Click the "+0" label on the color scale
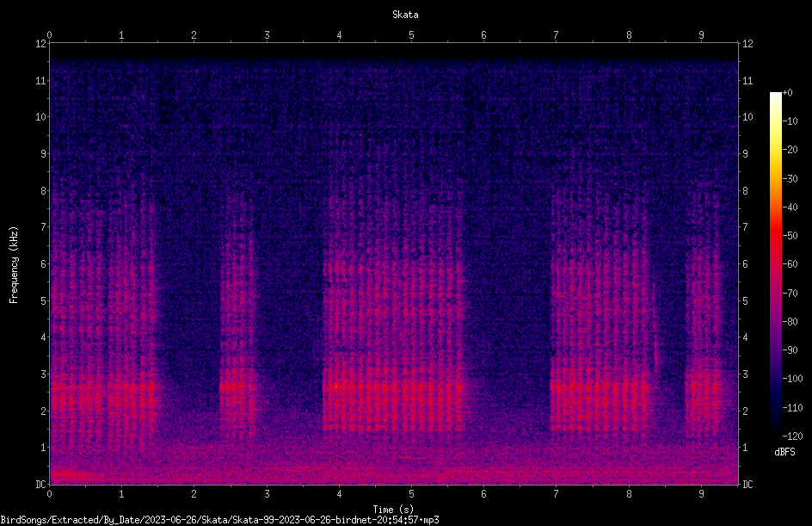 pyautogui.click(x=787, y=93)
